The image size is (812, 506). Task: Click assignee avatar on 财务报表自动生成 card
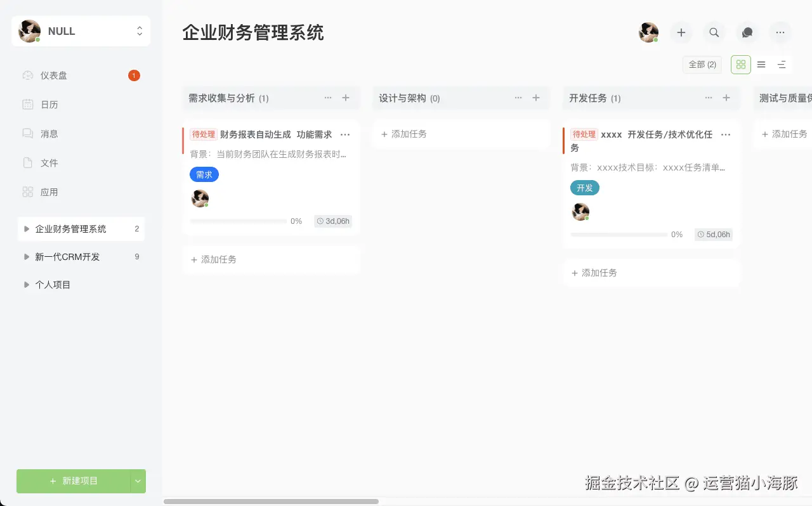point(200,198)
